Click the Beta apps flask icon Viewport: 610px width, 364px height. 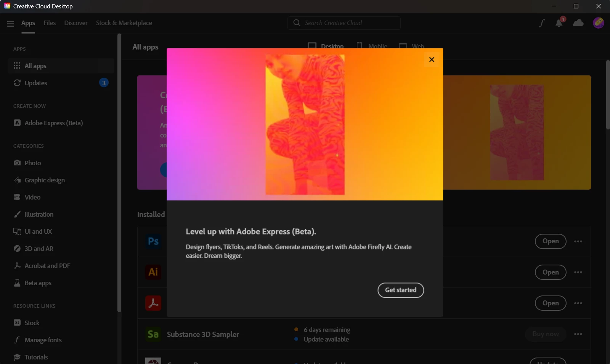pyautogui.click(x=17, y=283)
